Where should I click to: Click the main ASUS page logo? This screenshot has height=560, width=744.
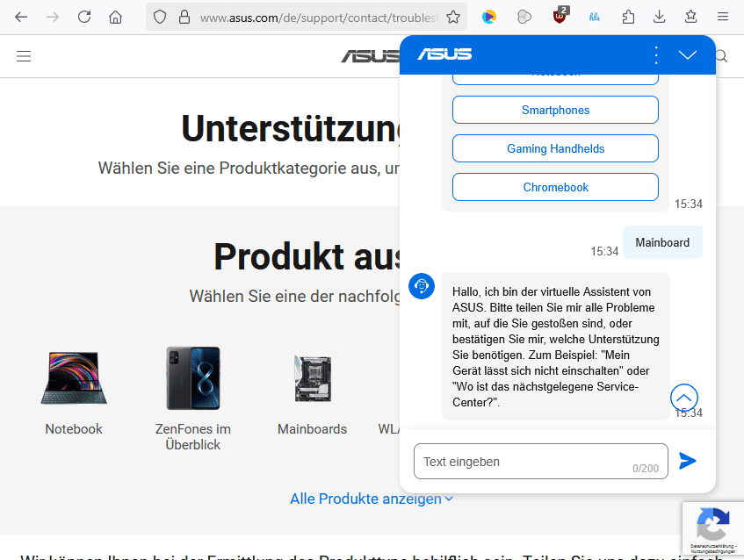(x=370, y=56)
